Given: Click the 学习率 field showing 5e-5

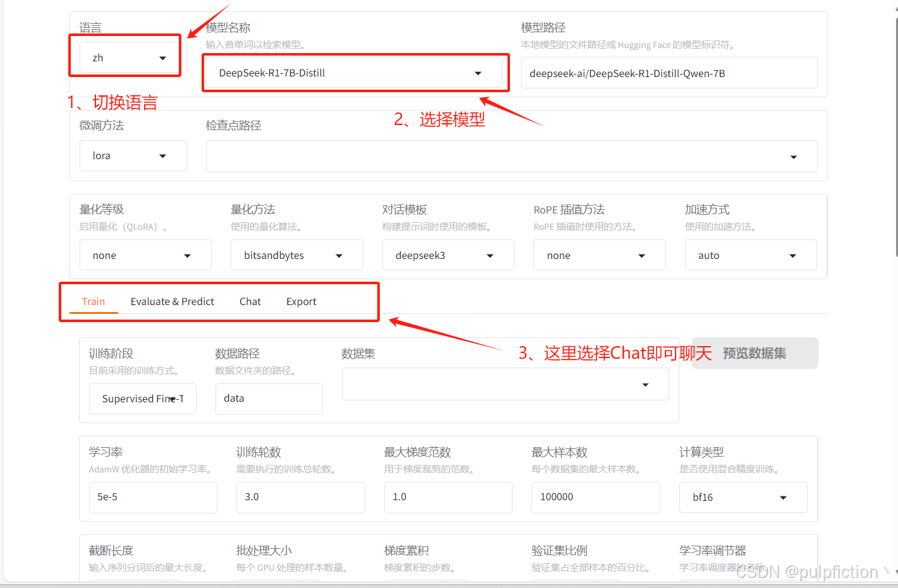Looking at the screenshot, I should 153,498.
